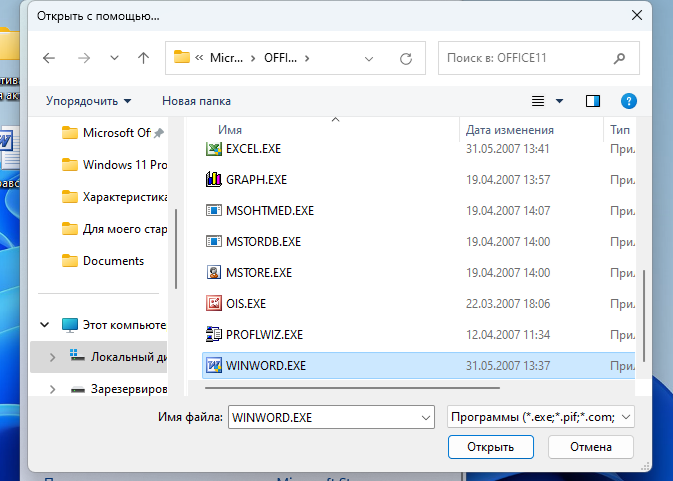Click the Micr... breadcrumb segment
Viewport: 673px width, 481px height.
point(226,58)
